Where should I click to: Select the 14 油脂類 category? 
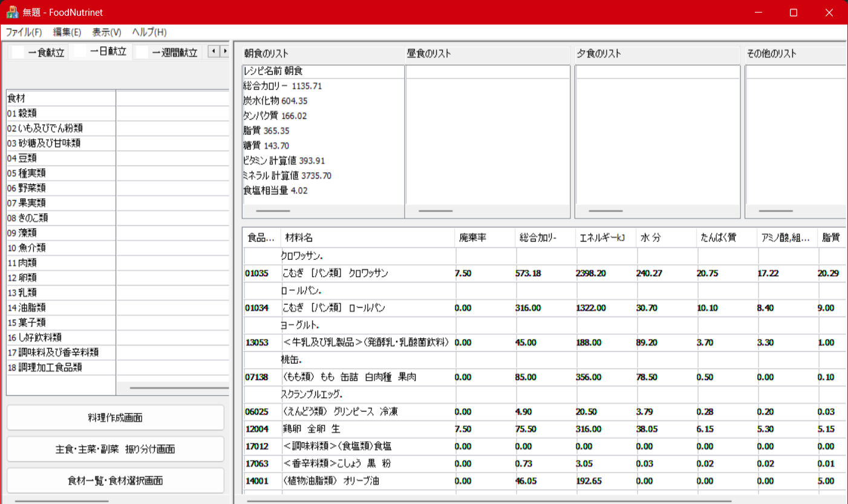point(61,308)
